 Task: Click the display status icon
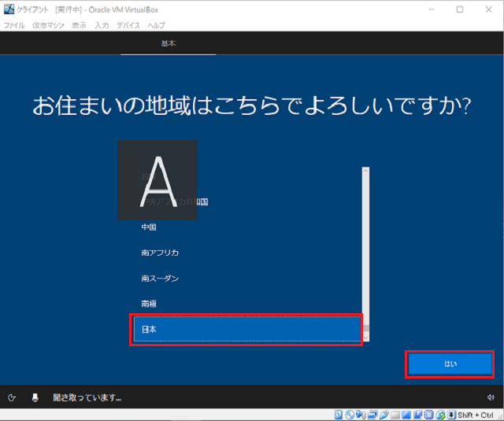[x=406, y=415]
